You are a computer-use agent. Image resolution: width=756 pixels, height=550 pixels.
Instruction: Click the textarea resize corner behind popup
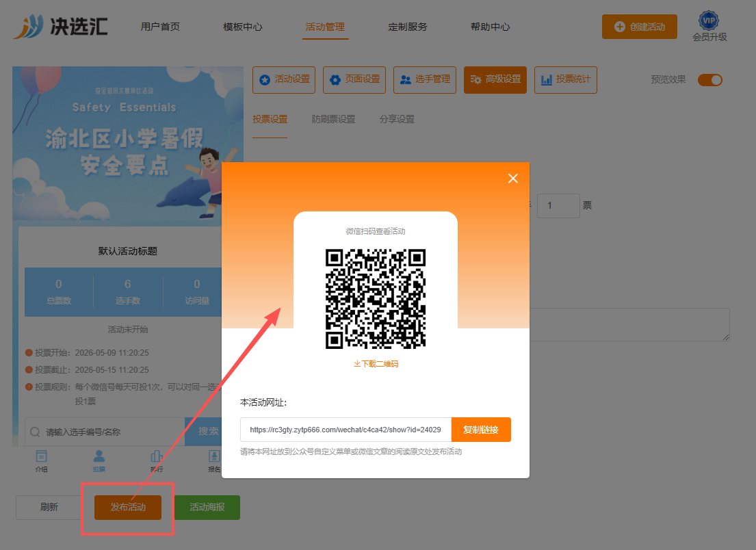[726, 337]
